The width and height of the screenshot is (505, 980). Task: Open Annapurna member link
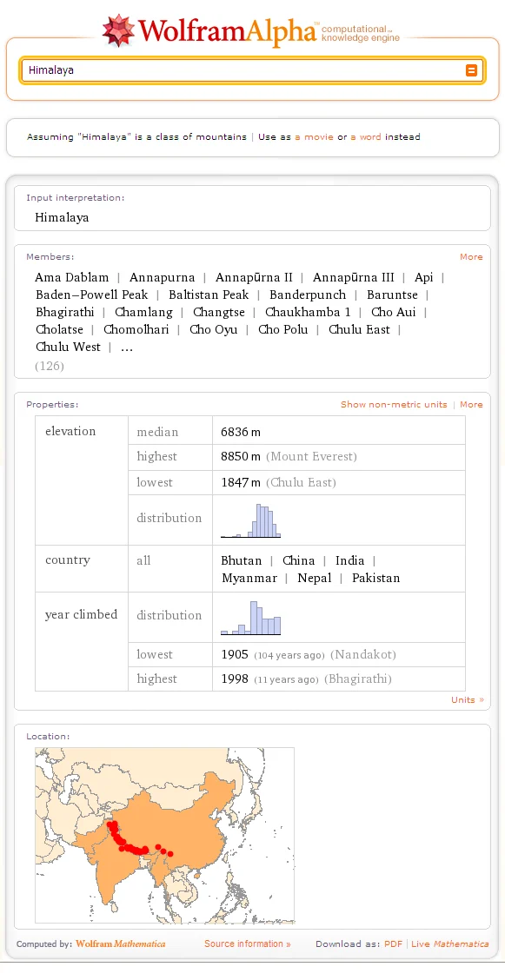coord(162,277)
